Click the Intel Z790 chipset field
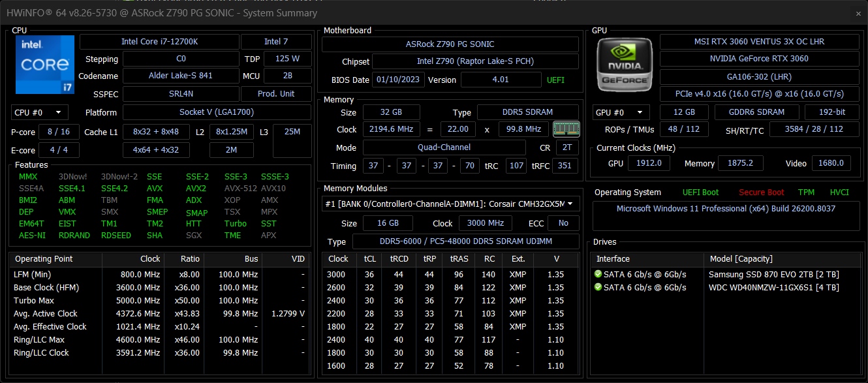This screenshot has width=868, height=383. (x=475, y=61)
